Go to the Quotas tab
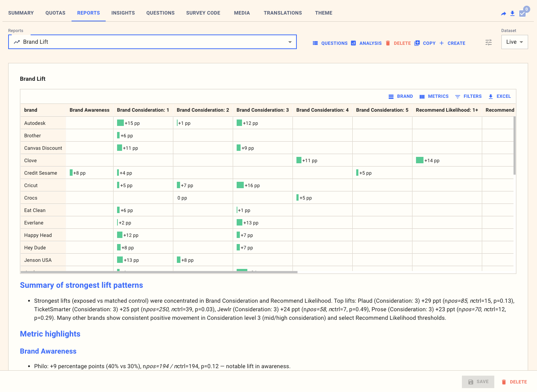Viewport: 537px width, 392px height. 55,13
